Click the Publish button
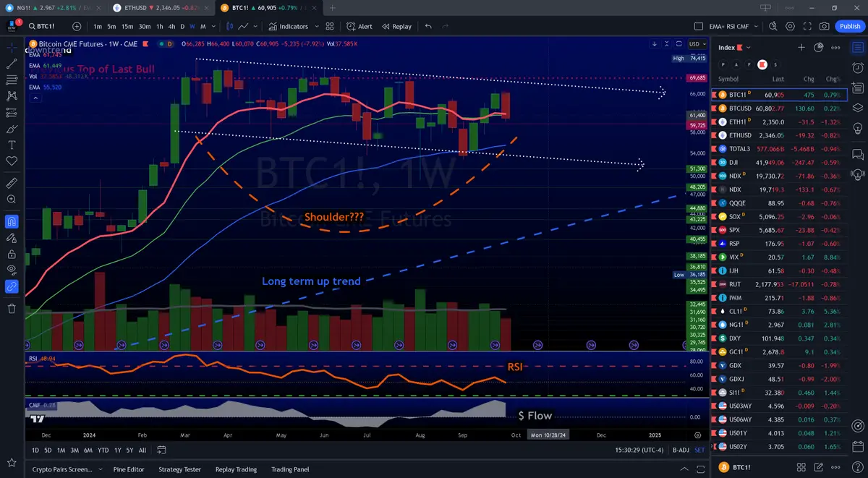Screen dimensions: 868x478 [x=850, y=26]
